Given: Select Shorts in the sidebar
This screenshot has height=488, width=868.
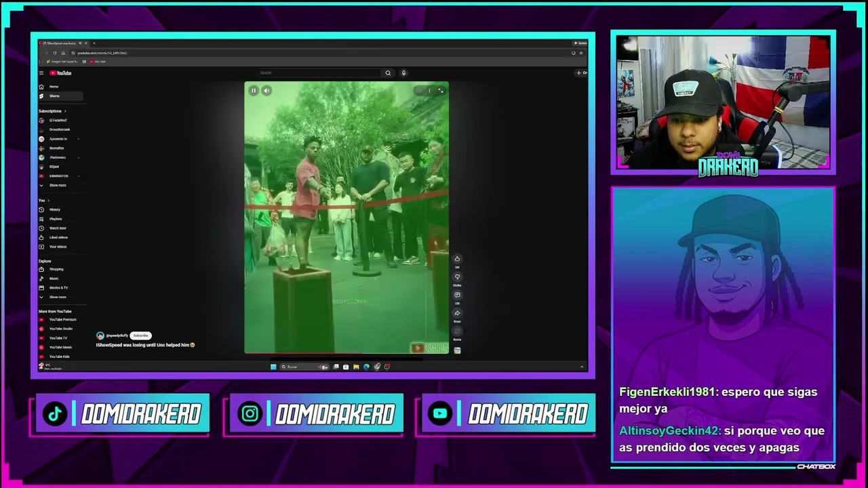Looking at the screenshot, I should pyautogui.click(x=60, y=96).
